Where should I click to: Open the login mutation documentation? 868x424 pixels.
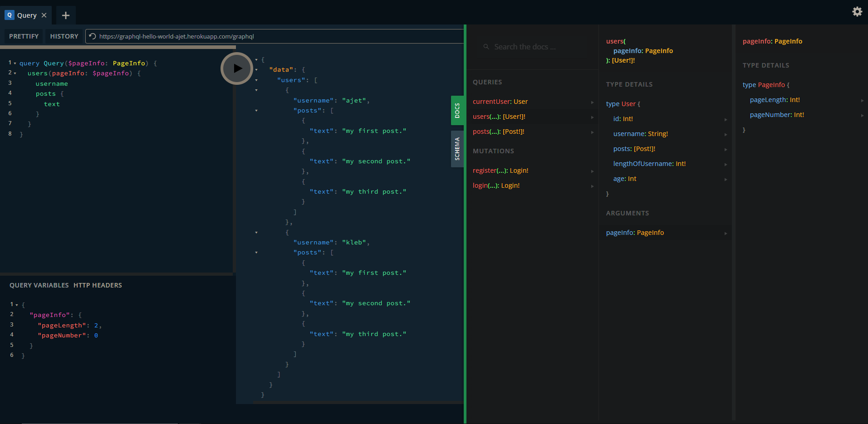pyautogui.click(x=496, y=185)
